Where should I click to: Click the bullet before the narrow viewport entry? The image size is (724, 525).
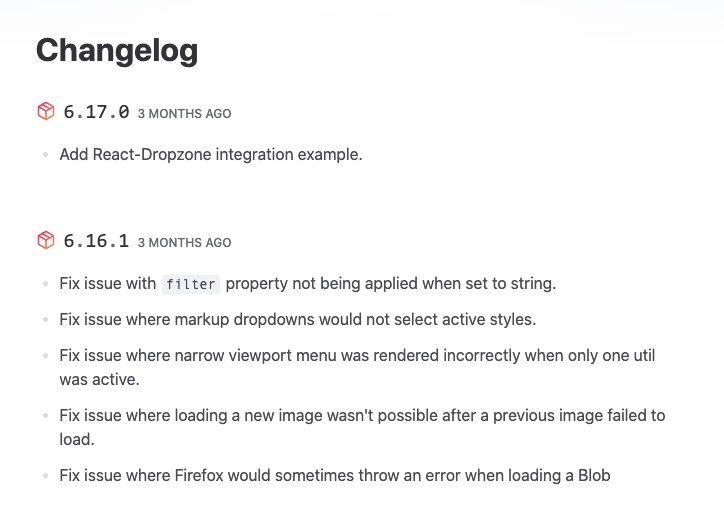pos(46,356)
